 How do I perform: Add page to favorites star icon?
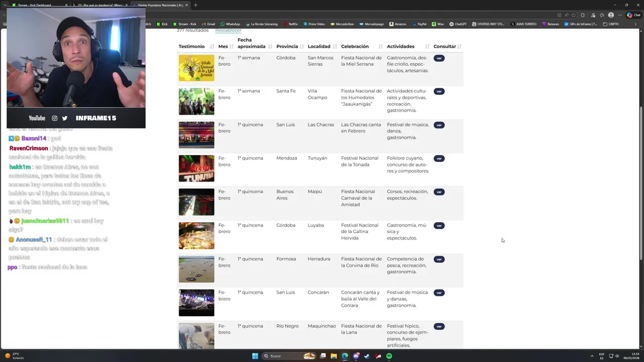point(574,15)
